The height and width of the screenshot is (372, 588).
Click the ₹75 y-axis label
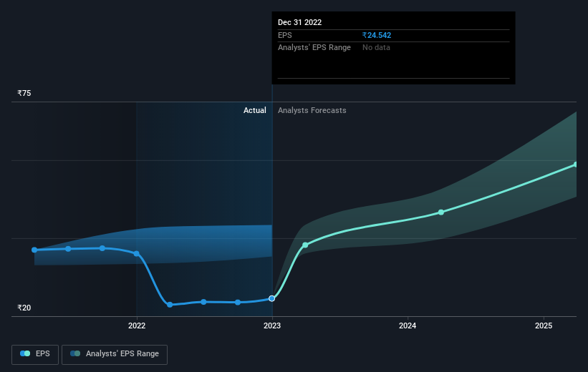[24, 93]
